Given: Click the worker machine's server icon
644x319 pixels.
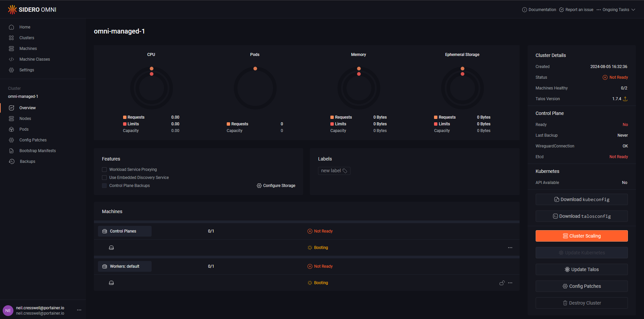Looking at the screenshot, I should coord(111,283).
